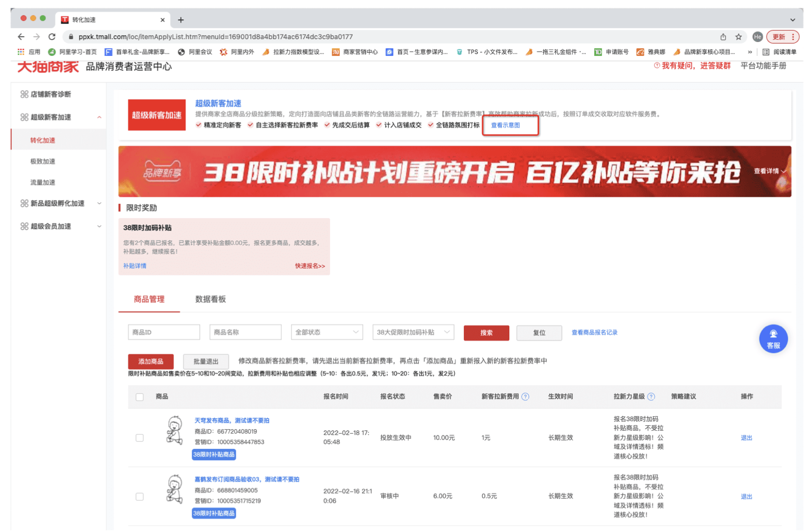
Task: Expand the banner's 查看详情 toggle
Action: [769, 171]
